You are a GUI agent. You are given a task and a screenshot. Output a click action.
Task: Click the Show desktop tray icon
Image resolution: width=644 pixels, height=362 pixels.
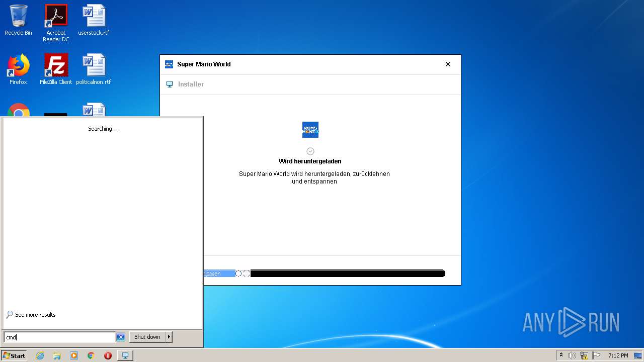coord(638,355)
